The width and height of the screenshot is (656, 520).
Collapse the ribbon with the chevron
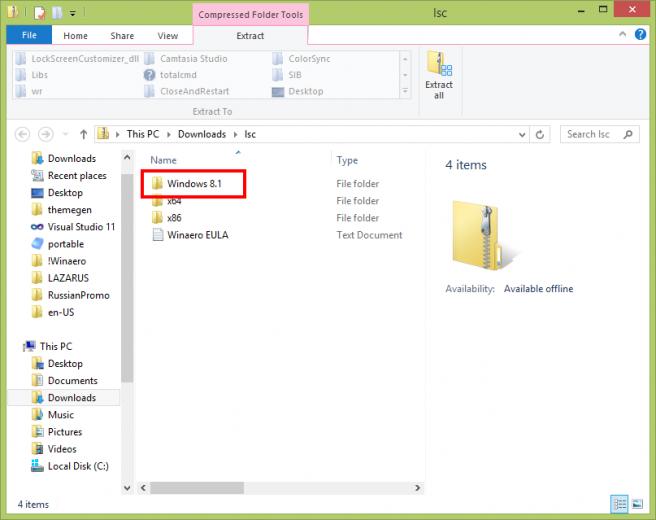click(x=622, y=34)
